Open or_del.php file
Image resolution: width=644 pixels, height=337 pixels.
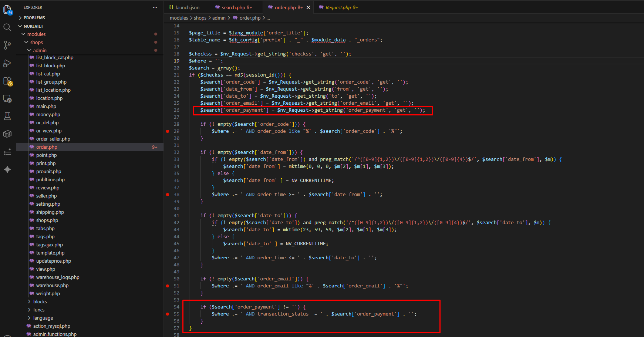coord(47,123)
